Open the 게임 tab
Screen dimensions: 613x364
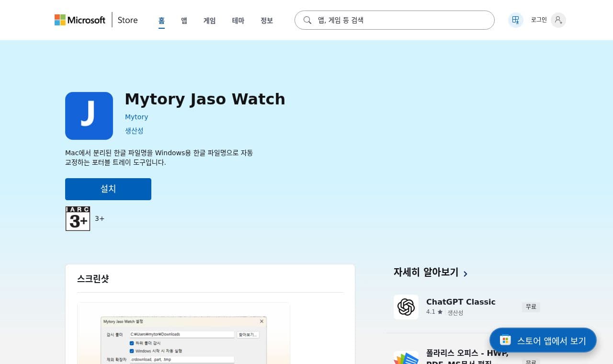(x=210, y=21)
